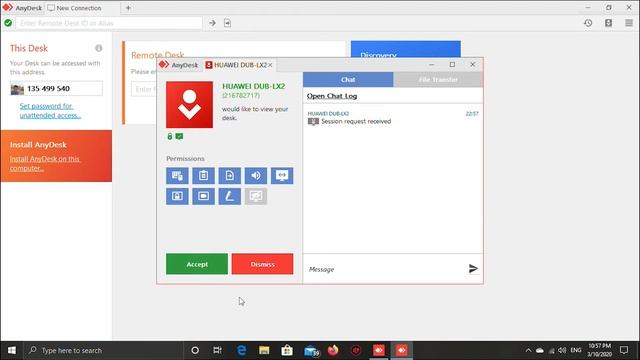Click the This Desk profile thumbnail
Image resolution: width=640 pixels, height=360 pixels.
tap(17, 89)
